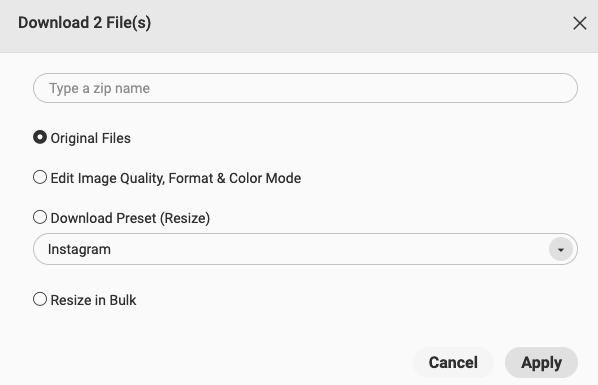The image size is (598, 385).
Task: Click the Original Files label text
Action: point(91,138)
